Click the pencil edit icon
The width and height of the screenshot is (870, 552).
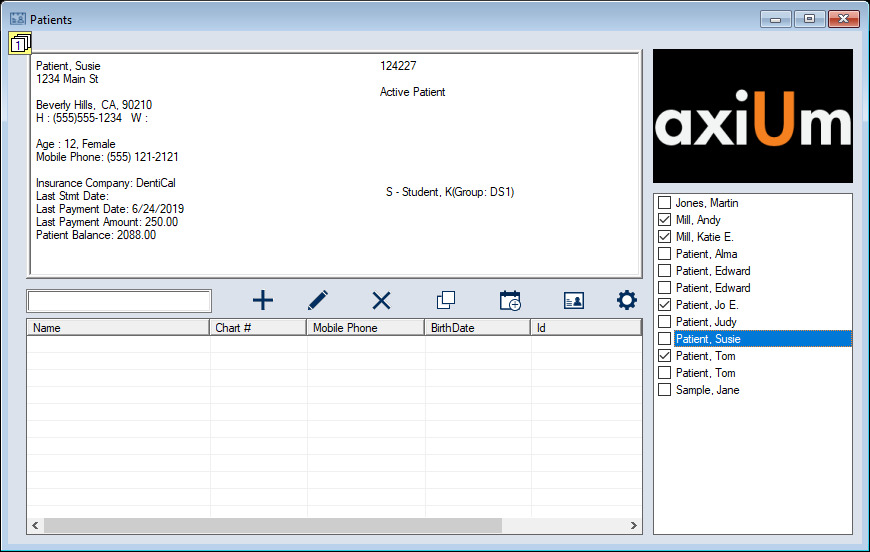tap(318, 300)
